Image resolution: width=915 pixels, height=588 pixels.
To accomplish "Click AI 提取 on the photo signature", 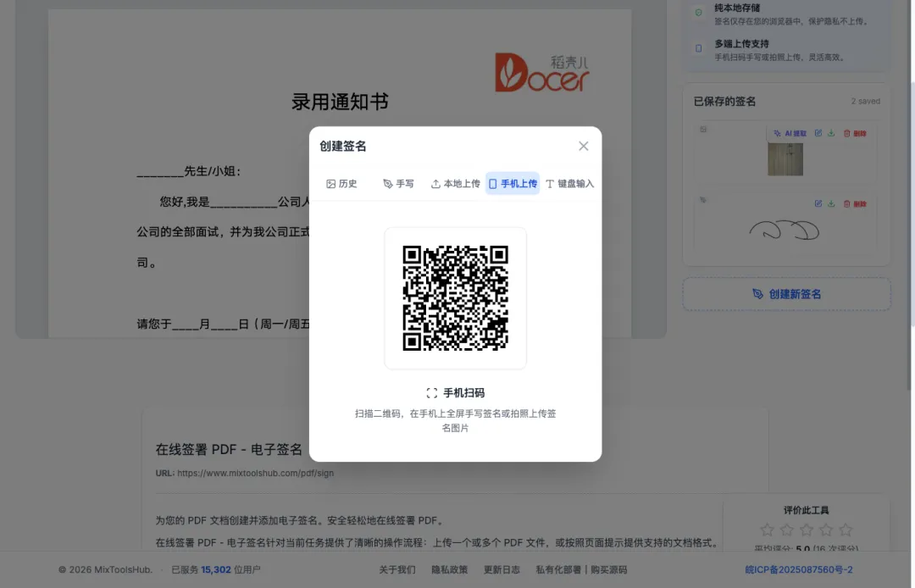I will (x=790, y=134).
